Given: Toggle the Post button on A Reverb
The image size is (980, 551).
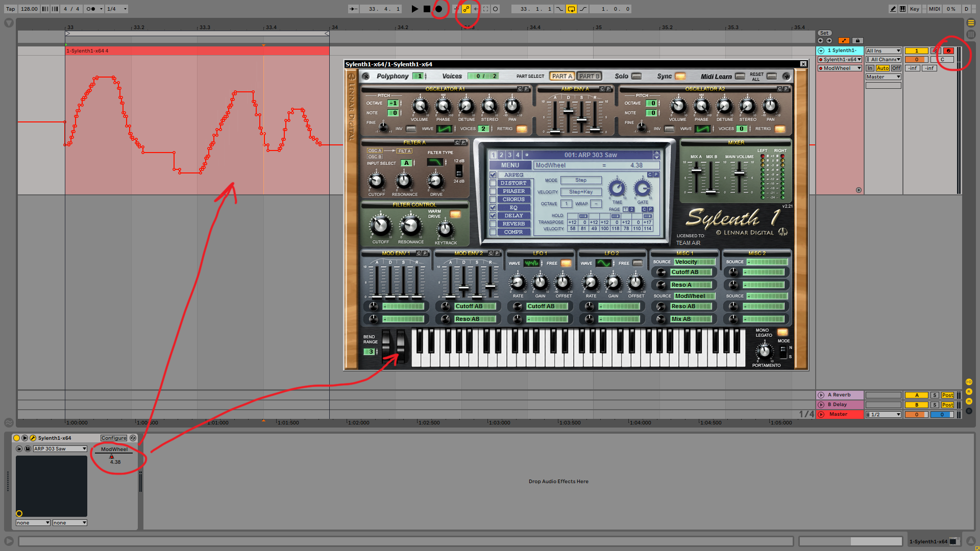Looking at the screenshot, I should (947, 395).
